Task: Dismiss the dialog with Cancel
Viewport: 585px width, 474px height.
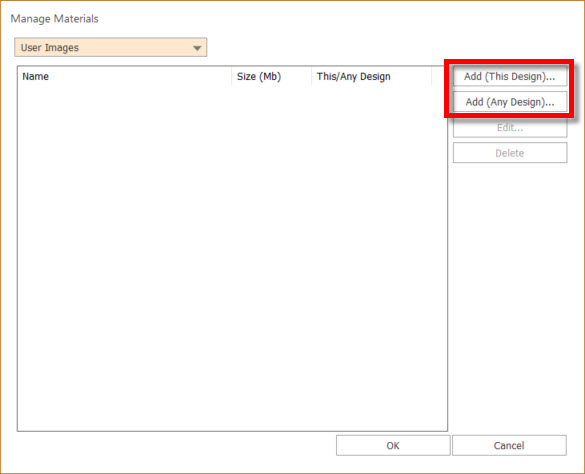Action: click(x=509, y=445)
